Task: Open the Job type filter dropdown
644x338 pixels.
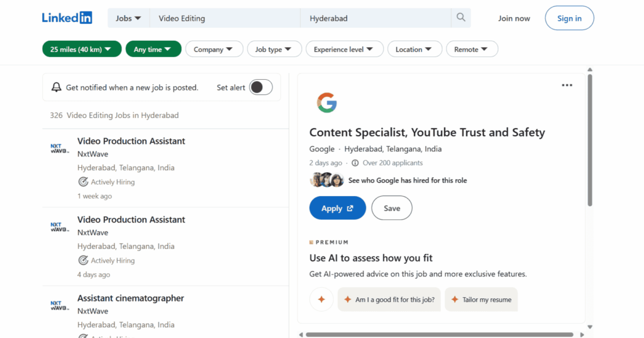Action: click(x=274, y=49)
